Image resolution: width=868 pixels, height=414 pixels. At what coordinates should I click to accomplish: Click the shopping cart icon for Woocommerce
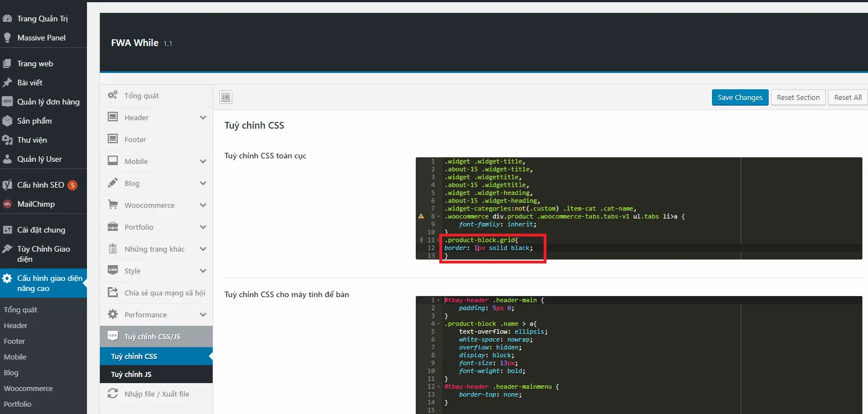click(113, 205)
